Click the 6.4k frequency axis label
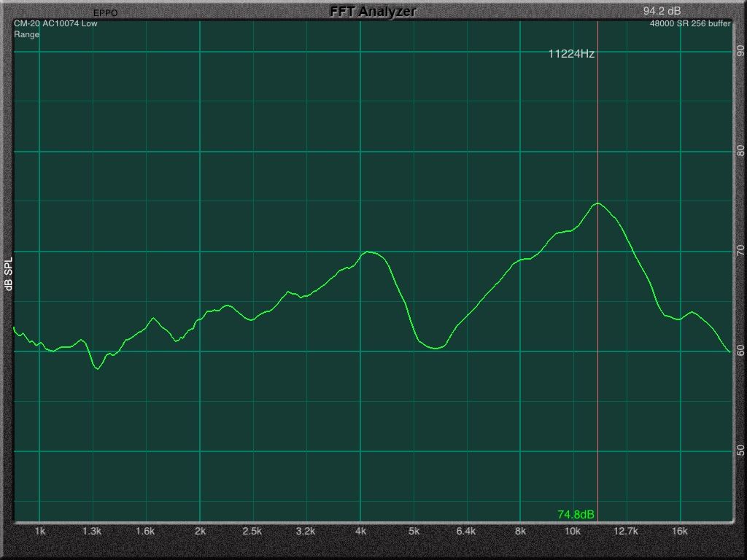 (x=466, y=531)
